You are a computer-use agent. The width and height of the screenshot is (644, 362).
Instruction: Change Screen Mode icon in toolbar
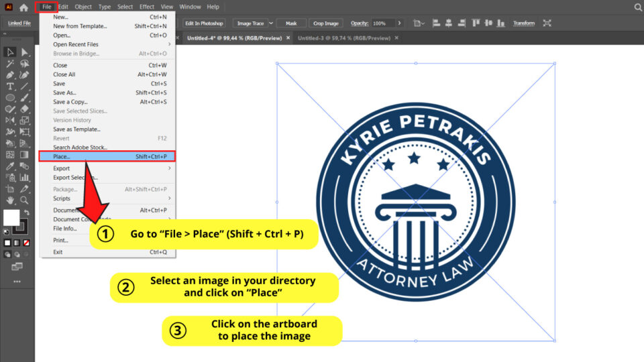17,267
